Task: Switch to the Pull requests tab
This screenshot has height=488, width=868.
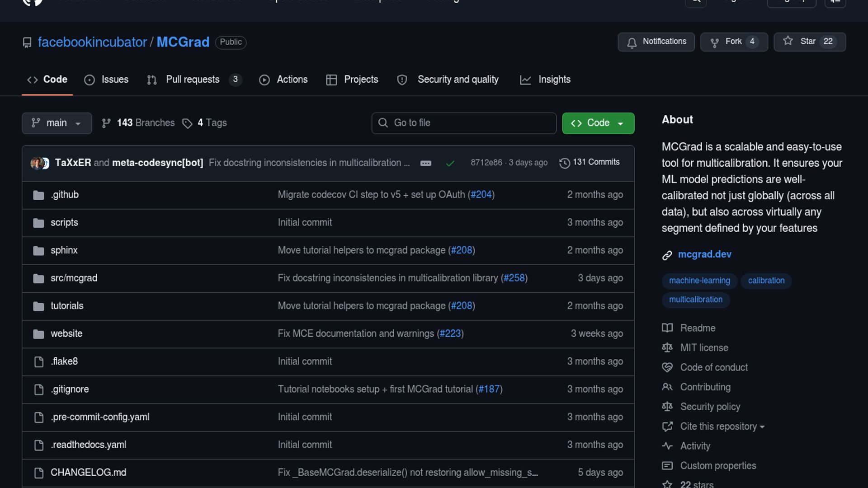Action: coord(193,80)
